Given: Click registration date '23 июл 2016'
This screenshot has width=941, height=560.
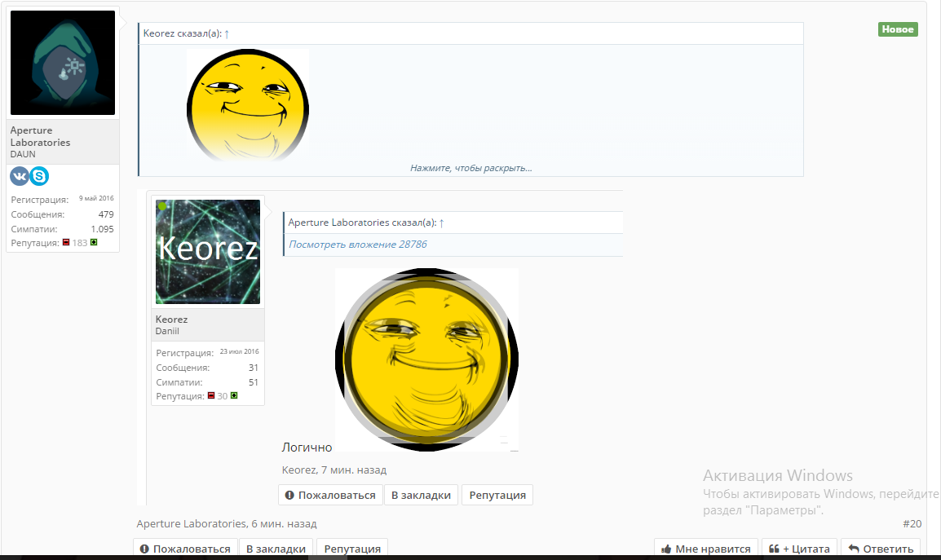Looking at the screenshot, I should [240, 351].
